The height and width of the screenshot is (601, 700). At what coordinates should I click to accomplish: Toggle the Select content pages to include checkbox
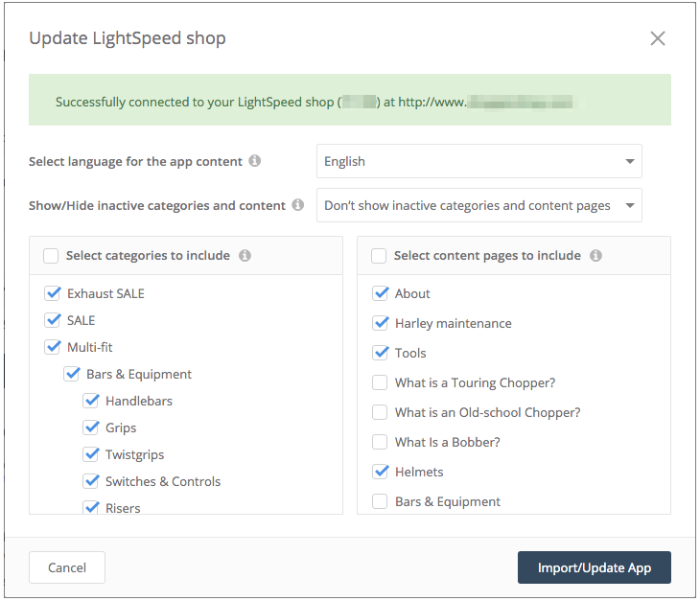(x=379, y=256)
